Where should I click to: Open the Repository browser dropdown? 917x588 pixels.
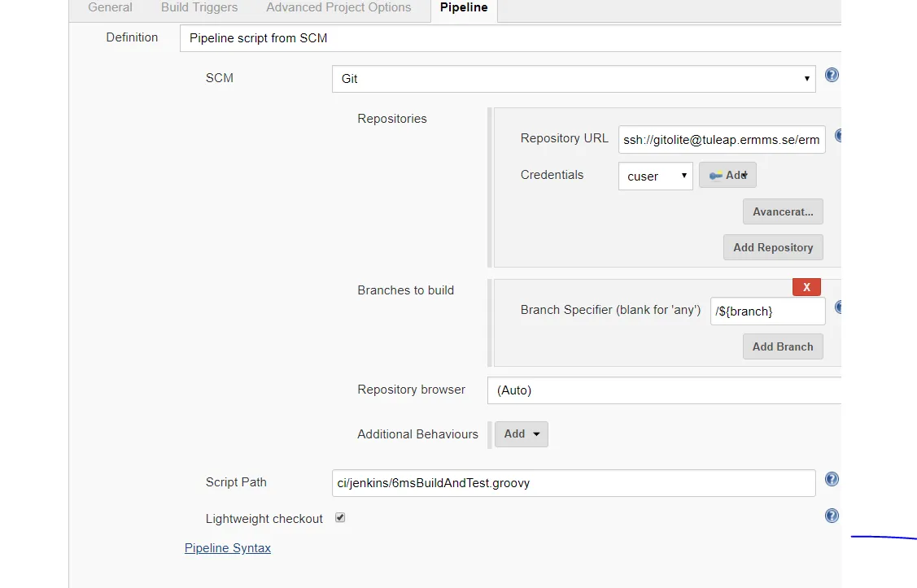663,390
